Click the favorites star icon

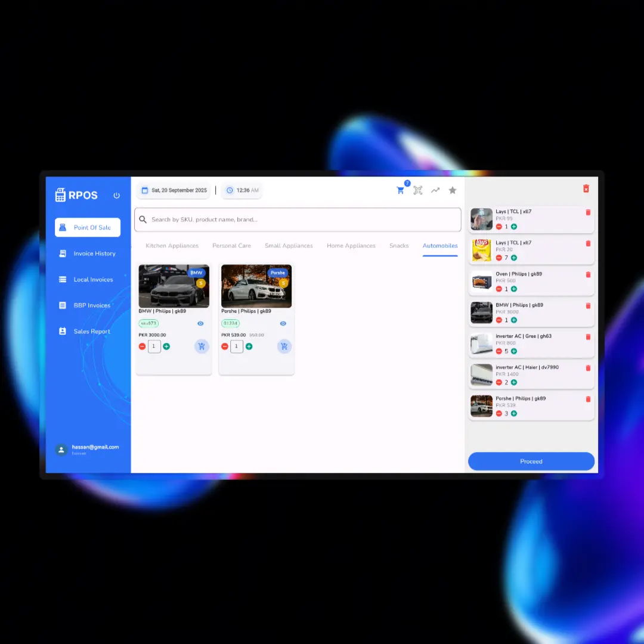pos(453,190)
